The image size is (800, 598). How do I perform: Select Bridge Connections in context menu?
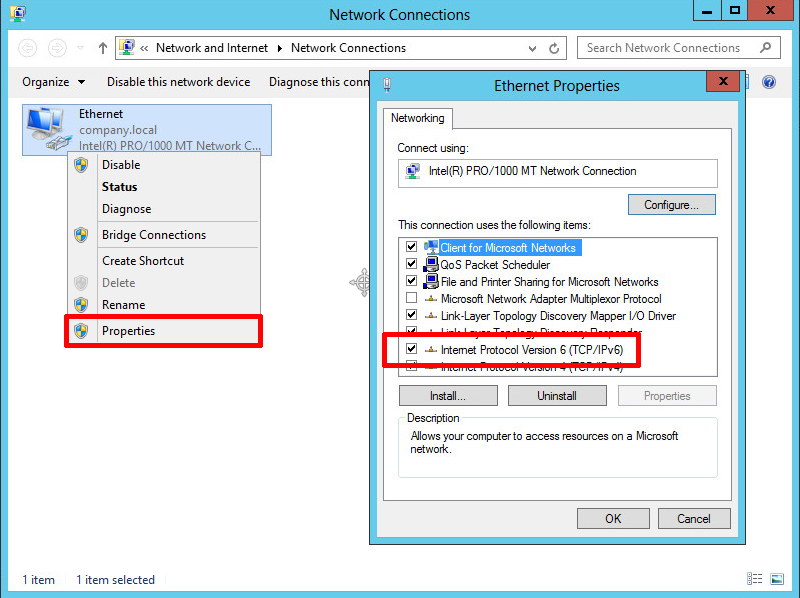click(x=163, y=235)
